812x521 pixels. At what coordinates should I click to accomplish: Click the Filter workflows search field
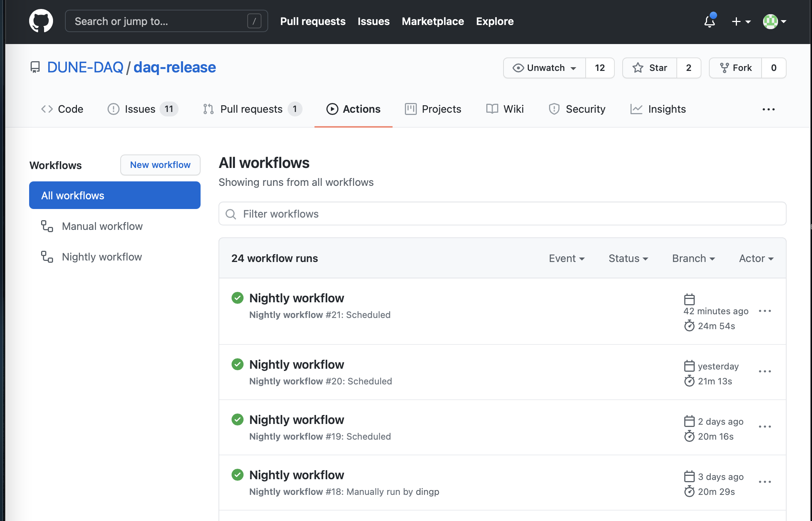502,214
